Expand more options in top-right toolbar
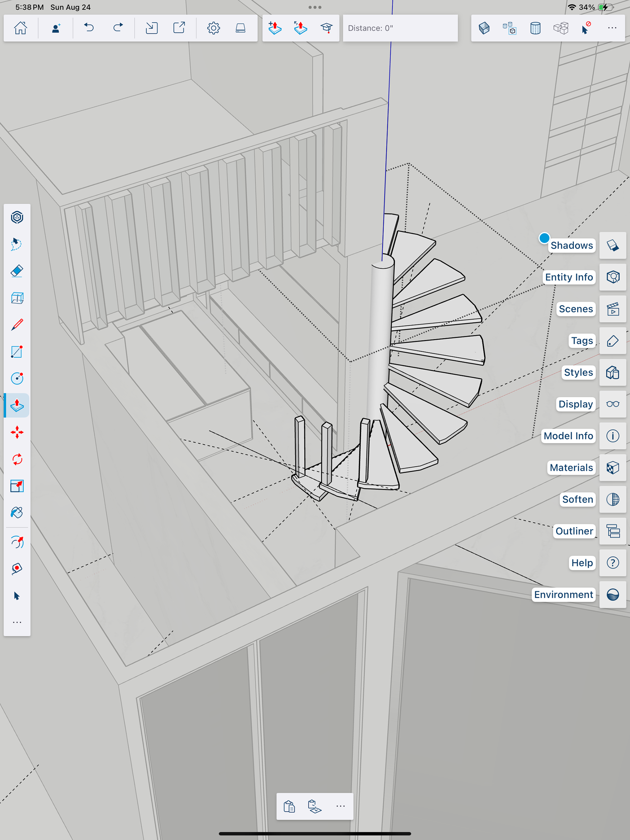Image resolution: width=630 pixels, height=840 pixels. (x=612, y=28)
